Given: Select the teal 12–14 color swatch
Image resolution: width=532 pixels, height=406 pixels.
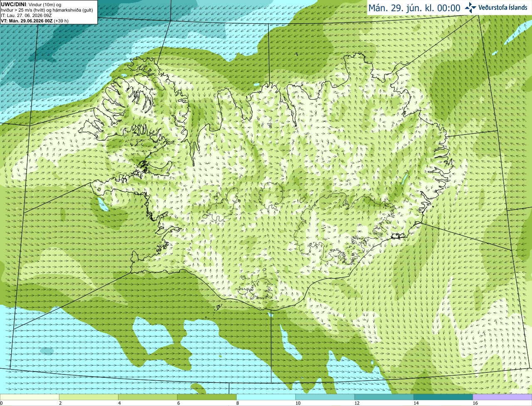Looking at the screenshot, I should tap(384, 397).
